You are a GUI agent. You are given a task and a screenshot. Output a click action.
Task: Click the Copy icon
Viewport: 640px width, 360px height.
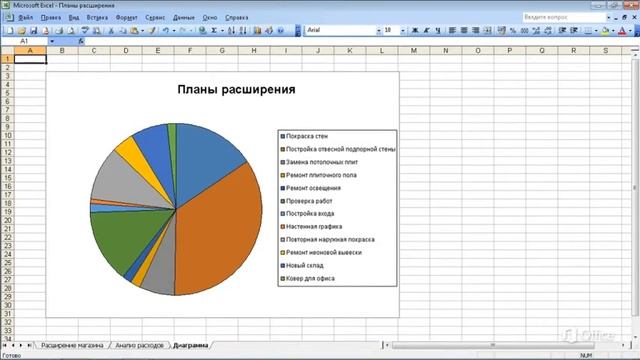(x=122, y=30)
